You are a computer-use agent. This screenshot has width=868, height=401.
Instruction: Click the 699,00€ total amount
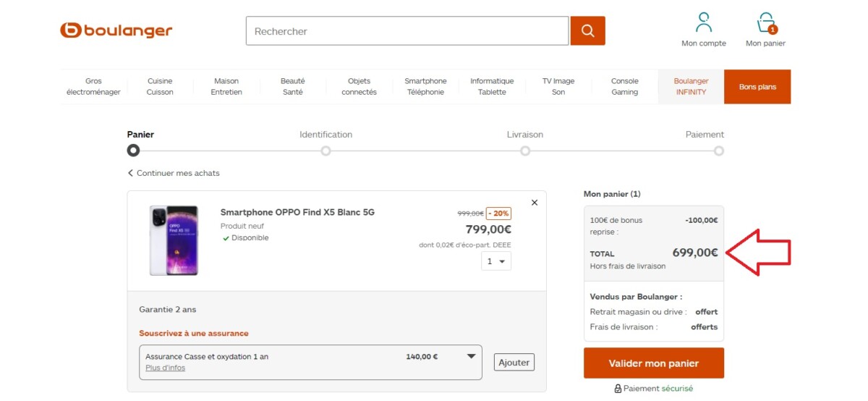coord(695,253)
